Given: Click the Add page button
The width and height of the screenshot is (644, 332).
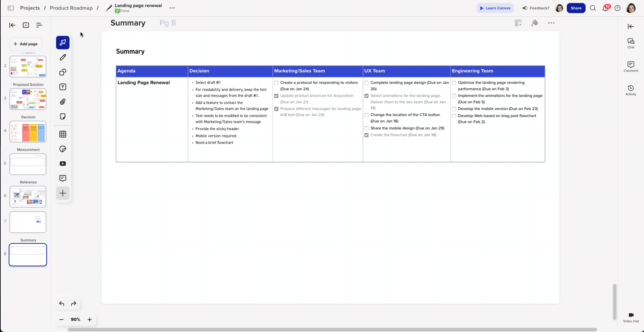Looking at the screenshot, I should (26, 44).
